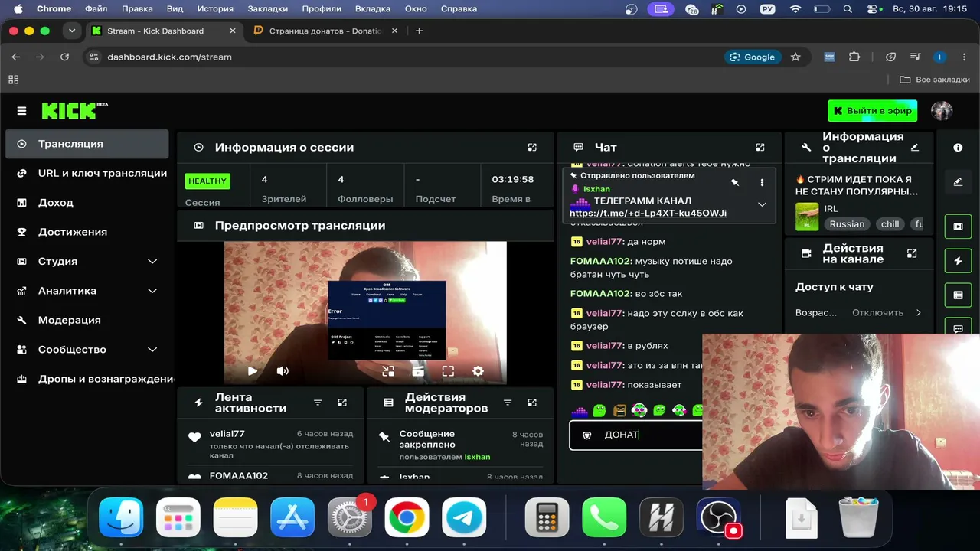The image size is (980, 551).
Task: Bookmark this page with the star icon
Action: pos(795,57)
